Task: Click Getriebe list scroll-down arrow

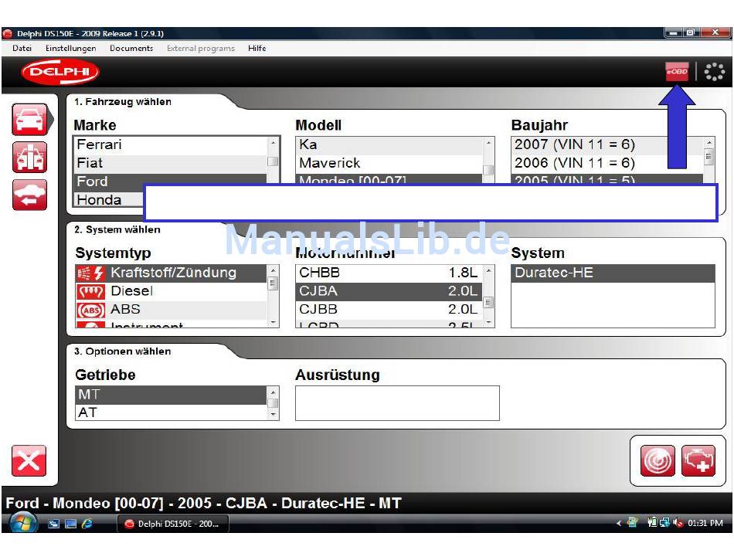Action: (274, 415)
